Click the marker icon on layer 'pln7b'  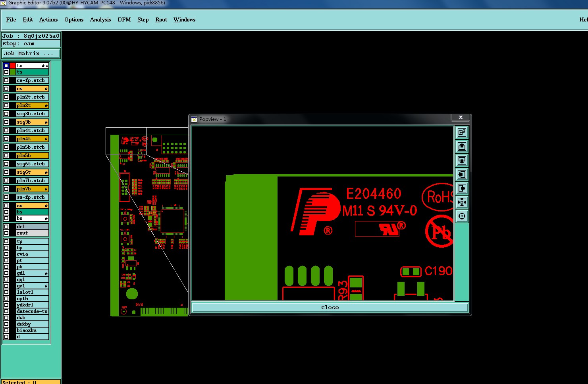pyautogui.click(x=46, y=189)
